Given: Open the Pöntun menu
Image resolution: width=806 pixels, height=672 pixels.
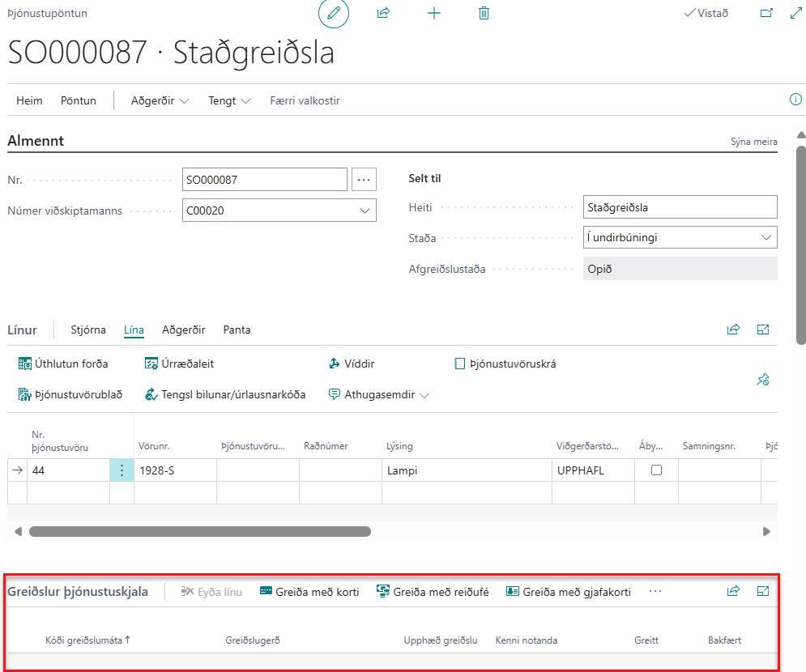Looking at the screenshot, I should tap(79, 101).
